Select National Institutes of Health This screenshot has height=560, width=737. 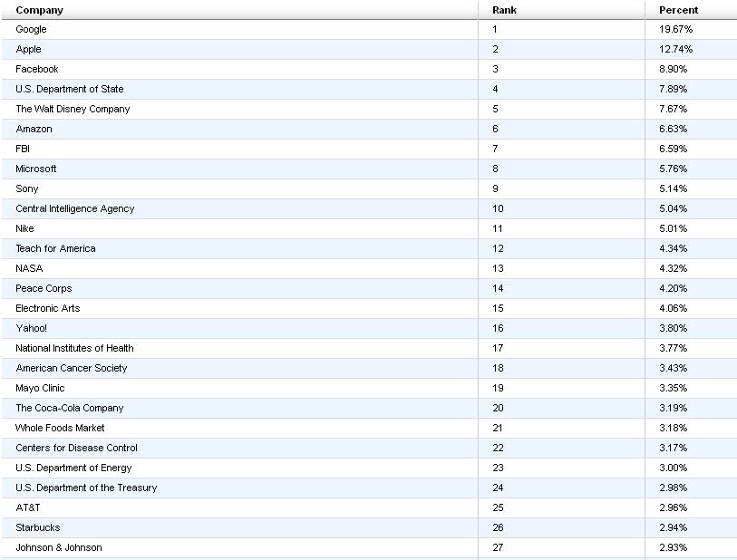tap(74, 348)
